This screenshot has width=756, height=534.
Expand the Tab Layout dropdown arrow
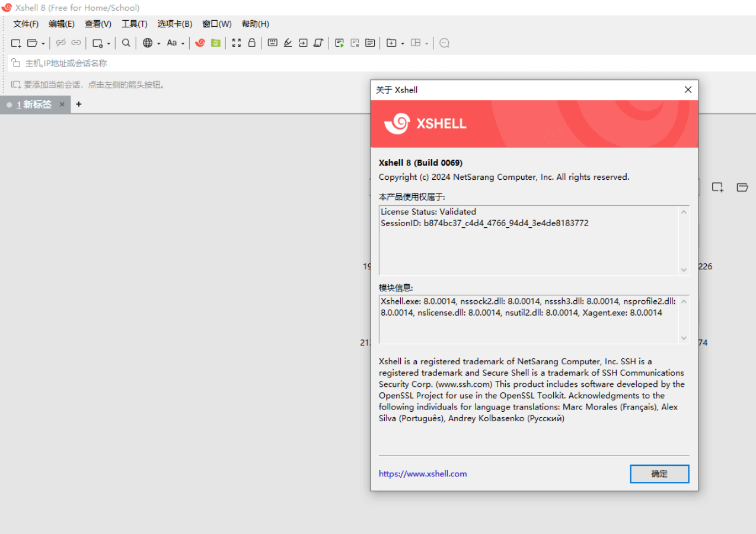tap(426, 43)
